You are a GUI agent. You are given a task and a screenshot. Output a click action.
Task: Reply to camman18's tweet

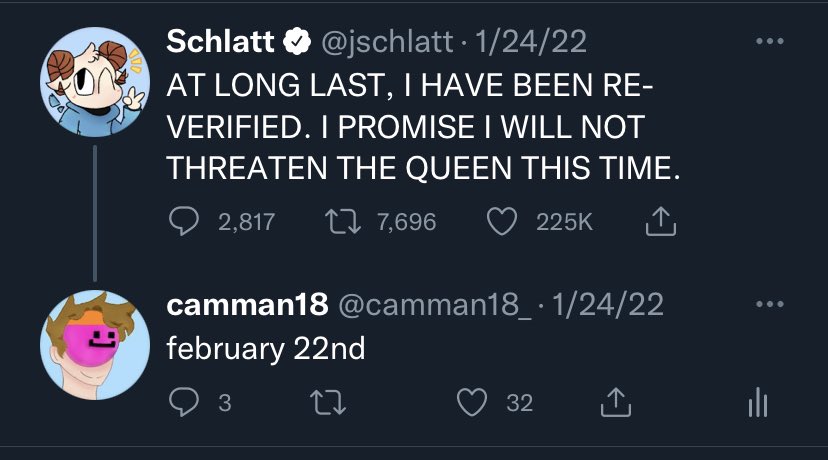tap(184, 402)
